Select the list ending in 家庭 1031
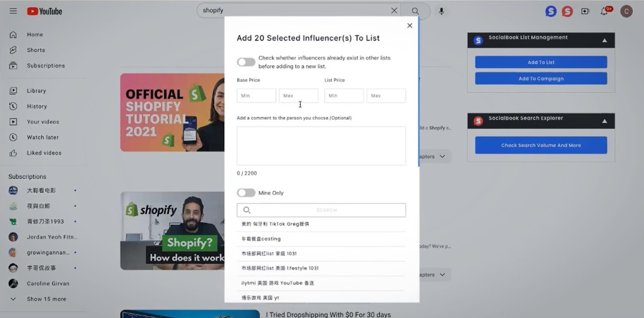The image size is (644, 318). tap(321, 254)
